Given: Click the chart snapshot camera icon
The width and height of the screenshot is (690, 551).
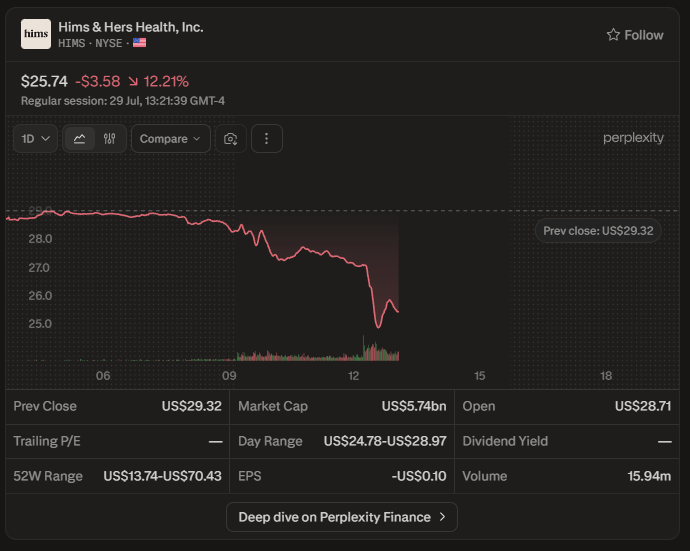Looking at the screenshot, I should pos(231,139).
